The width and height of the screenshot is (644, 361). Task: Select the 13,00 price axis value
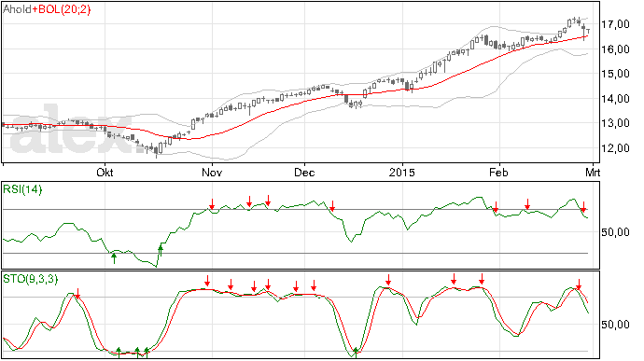point(615,123)
